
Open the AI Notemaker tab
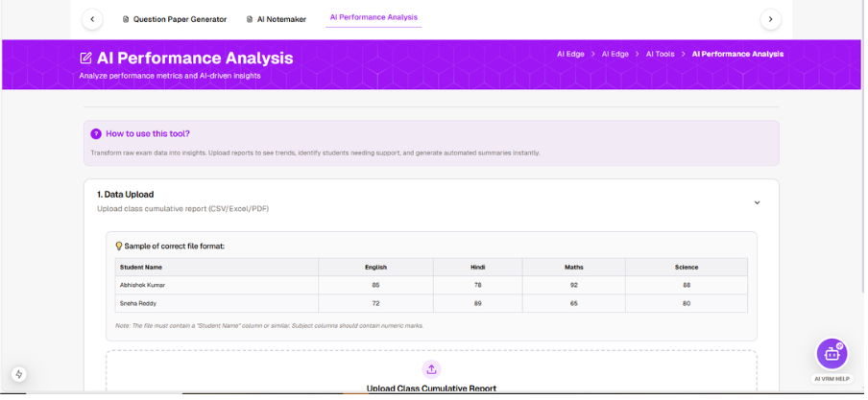point(277,19)
